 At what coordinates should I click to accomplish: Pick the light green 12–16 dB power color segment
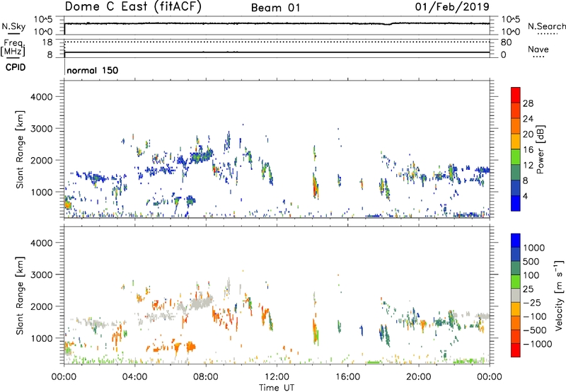coord(516,157)
